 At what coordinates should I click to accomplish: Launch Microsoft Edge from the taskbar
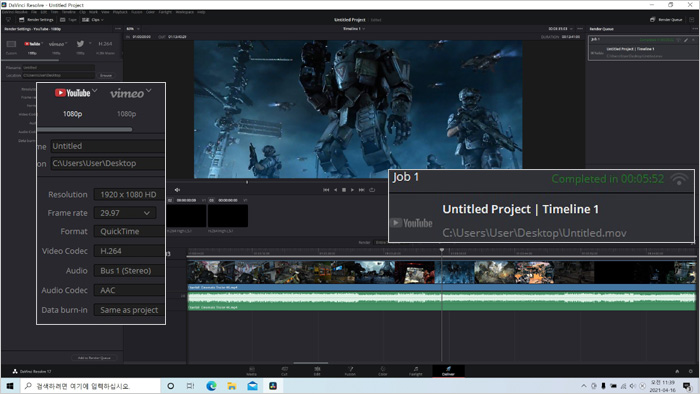[211, 386]
